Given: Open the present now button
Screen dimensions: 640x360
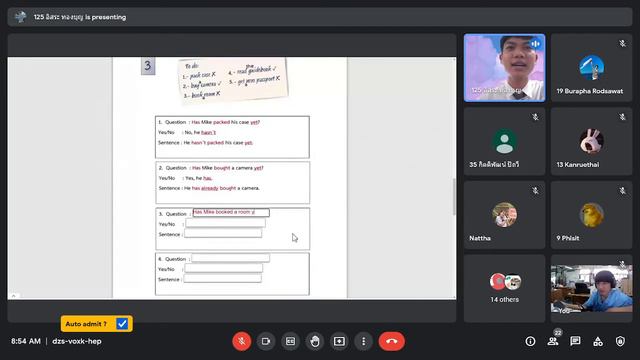Looking at the screenshot, I should pos(339,341).
